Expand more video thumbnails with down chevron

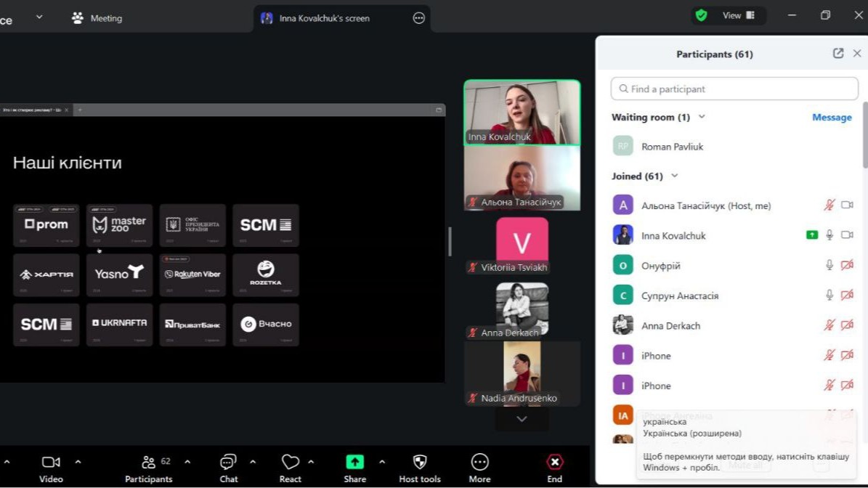522,419
